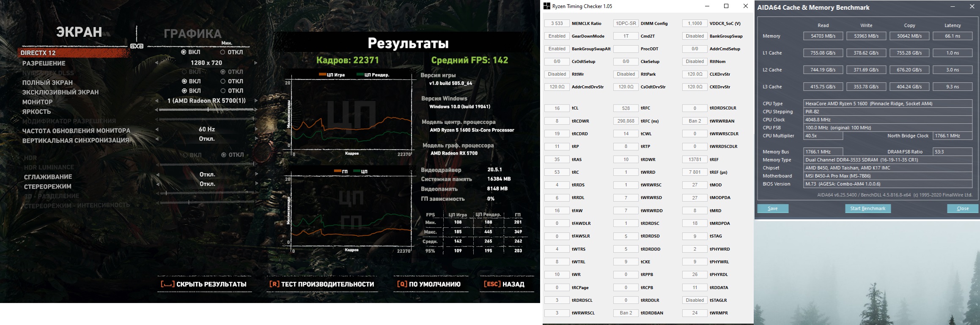
Task: Open the ГРАФИКА settings tab
Action: pyautogui.click(x=192, y=34)
